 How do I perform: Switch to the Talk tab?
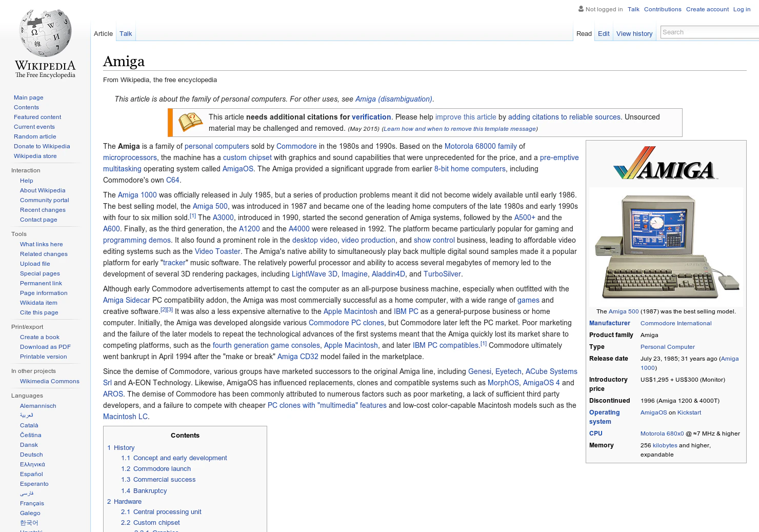coord(126,34)
